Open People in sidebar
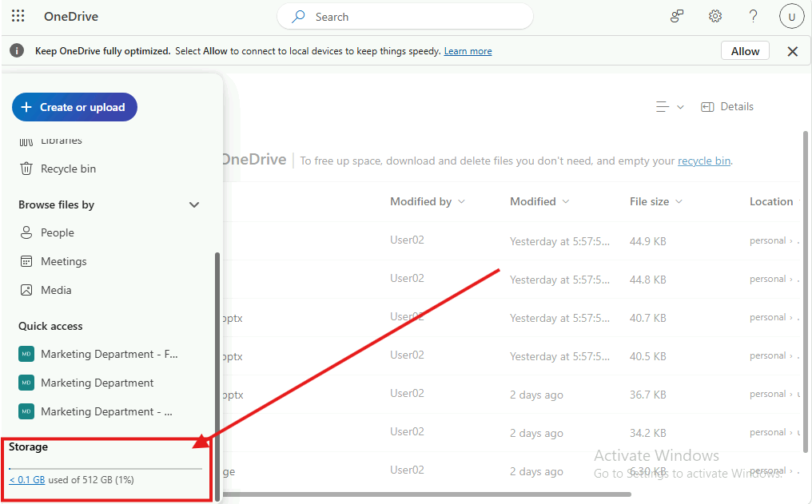812x504 pixels. [x=57, y=233]
